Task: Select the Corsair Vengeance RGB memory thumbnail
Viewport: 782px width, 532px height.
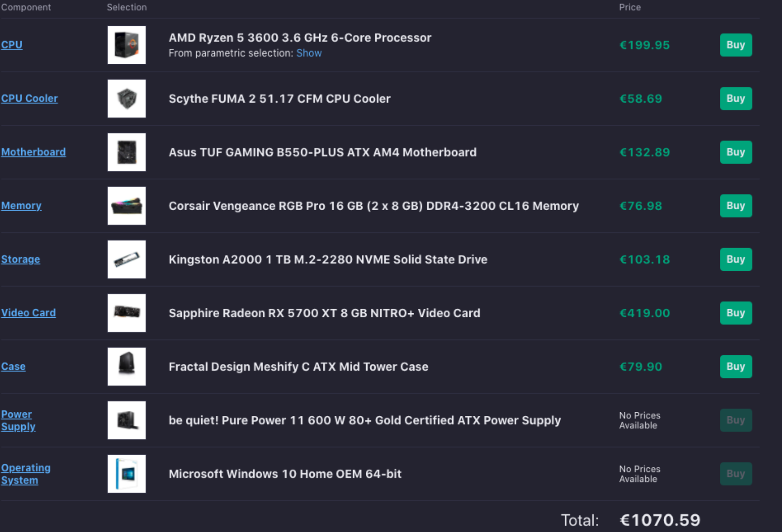Action: (126, 206)
